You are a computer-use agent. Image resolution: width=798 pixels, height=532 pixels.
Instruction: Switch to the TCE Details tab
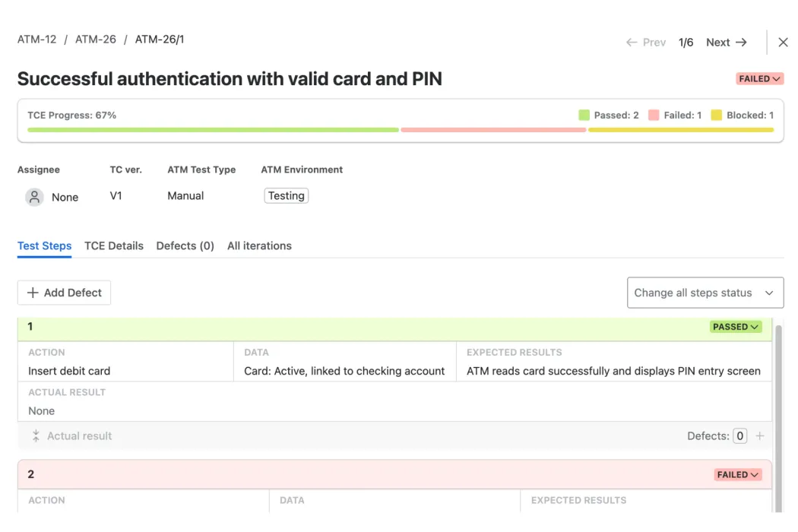114,245
